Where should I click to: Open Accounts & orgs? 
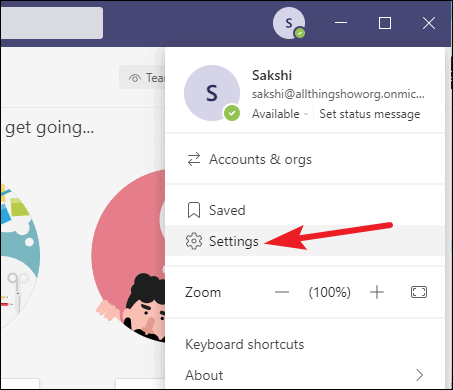(x=305, y=159)
